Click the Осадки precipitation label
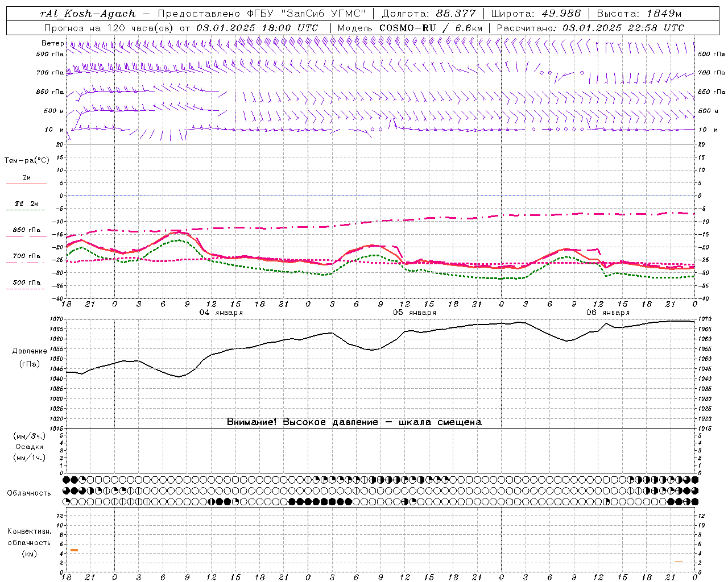Image resolution: width=728 pixels, height=582 pixels. point(30,447)
